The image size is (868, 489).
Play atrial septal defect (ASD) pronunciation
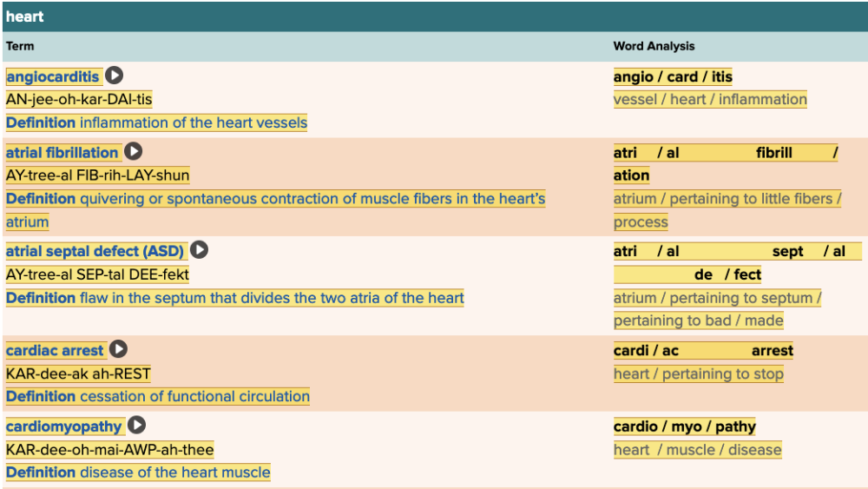click(200, 251)
